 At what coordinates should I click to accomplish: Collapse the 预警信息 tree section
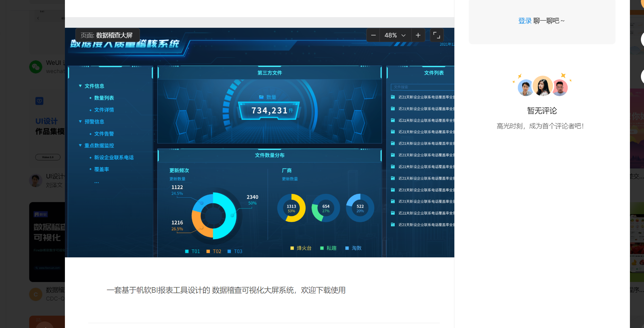click(80, 122)
